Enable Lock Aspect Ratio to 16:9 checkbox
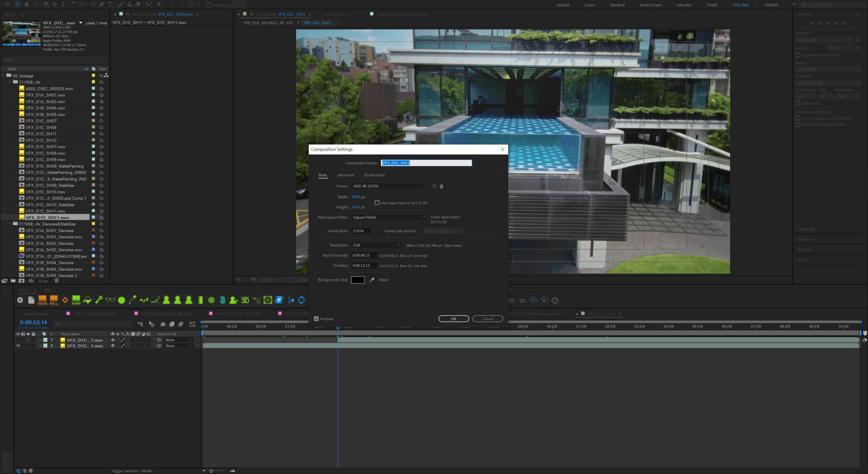This screenshot has width=868, height=474. tap(377, 203)
